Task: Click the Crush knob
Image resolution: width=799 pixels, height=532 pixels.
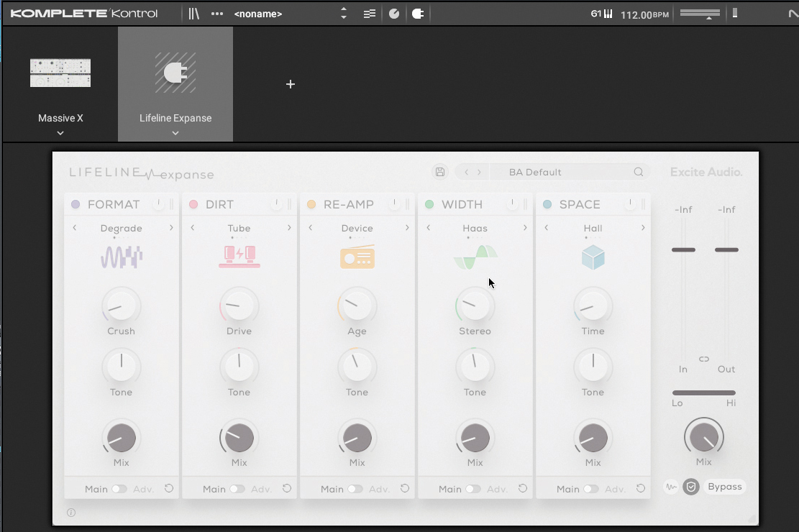Action: [122, 306]
